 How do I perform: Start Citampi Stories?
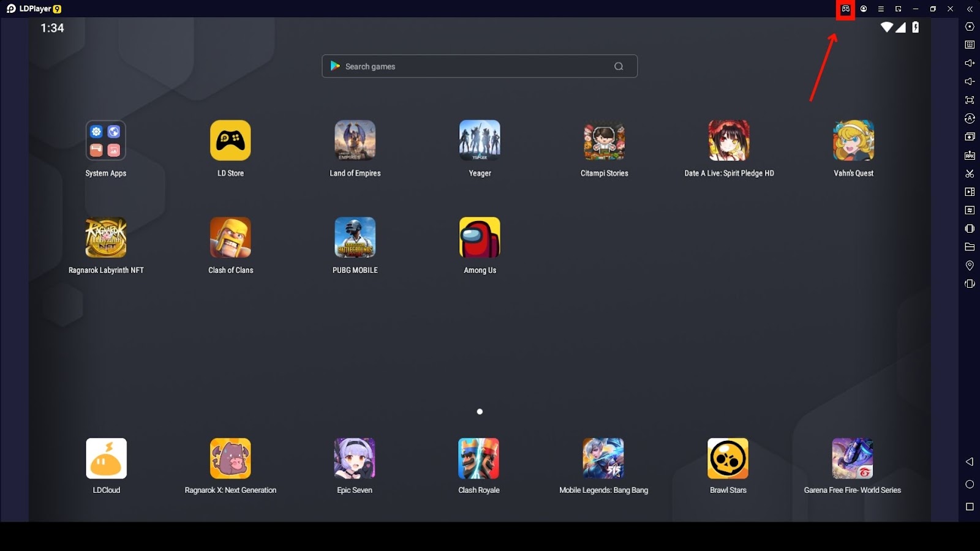(x=605, y=140)
